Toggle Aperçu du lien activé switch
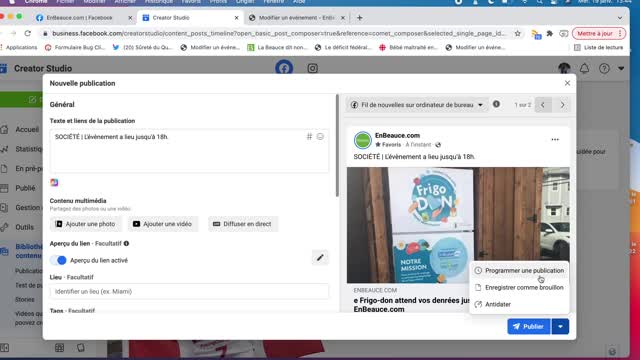 click(58, 260)
